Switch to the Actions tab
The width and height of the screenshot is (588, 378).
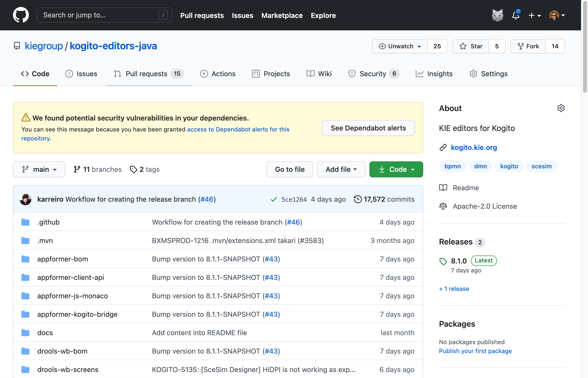point(218,74)
